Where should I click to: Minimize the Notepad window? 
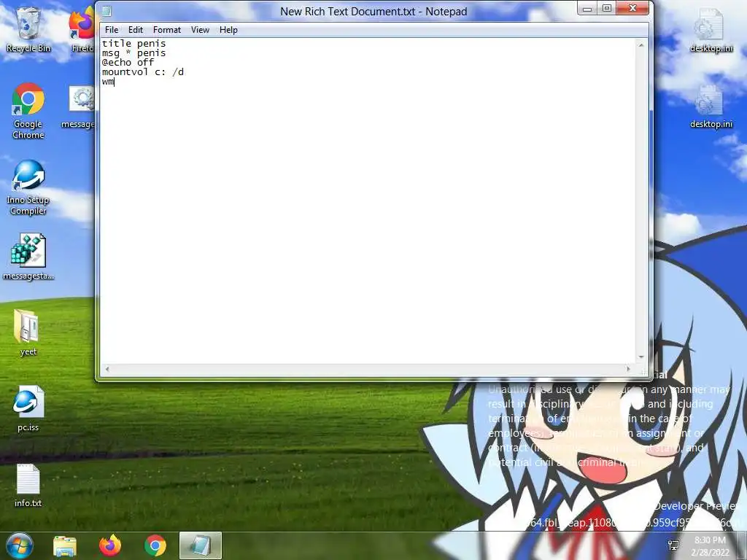[587, 8]
